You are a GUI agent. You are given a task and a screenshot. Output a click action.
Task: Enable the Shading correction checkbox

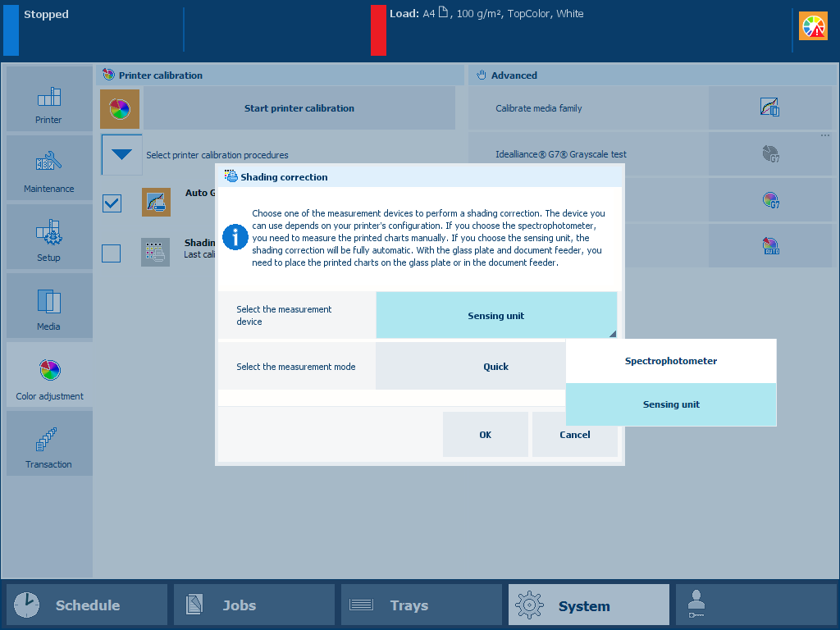[112, 253]
